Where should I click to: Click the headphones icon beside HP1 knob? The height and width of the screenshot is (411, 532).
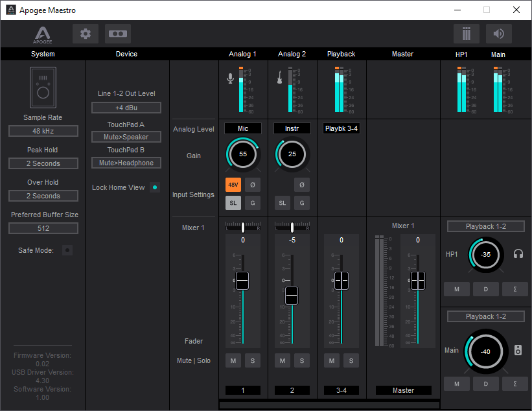pos(518,254)
